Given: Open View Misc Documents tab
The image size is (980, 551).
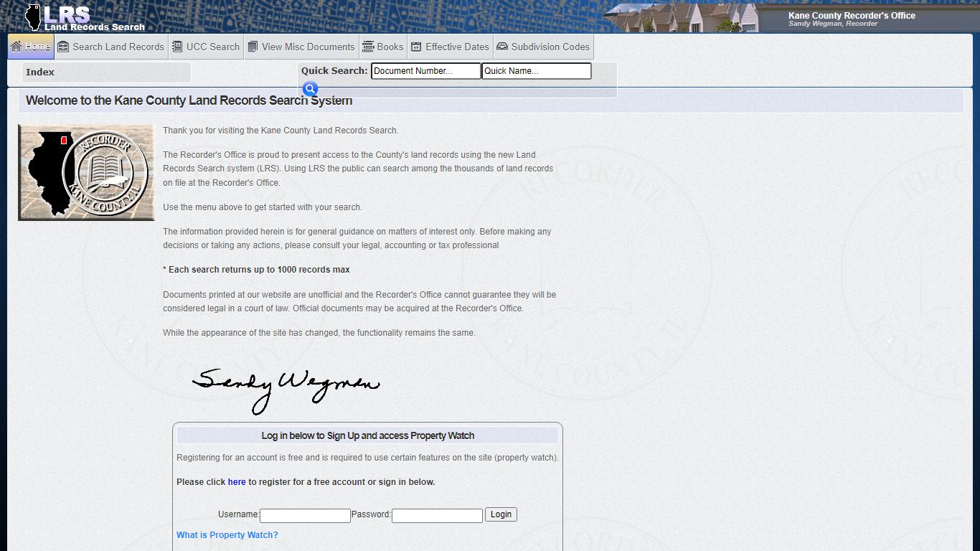Looking at the screenshot, I should click(301, 47).
